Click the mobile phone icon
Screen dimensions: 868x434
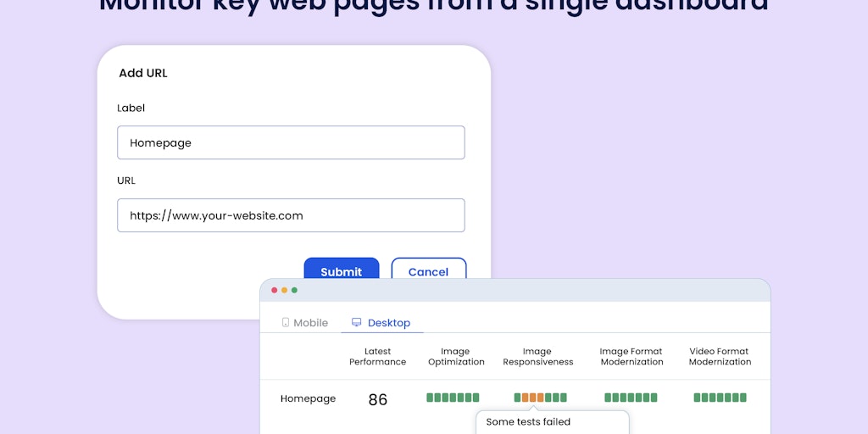(286, 322)
